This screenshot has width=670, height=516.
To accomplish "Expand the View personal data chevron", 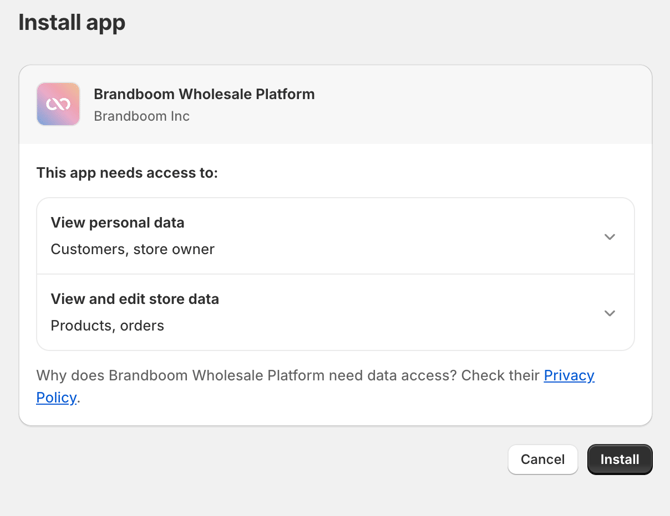I will [609, 237].
